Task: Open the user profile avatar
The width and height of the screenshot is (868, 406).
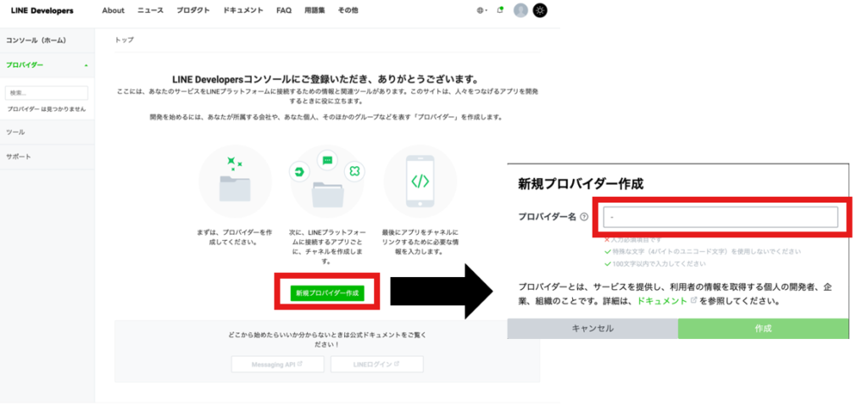Action: tap(520, 11)
